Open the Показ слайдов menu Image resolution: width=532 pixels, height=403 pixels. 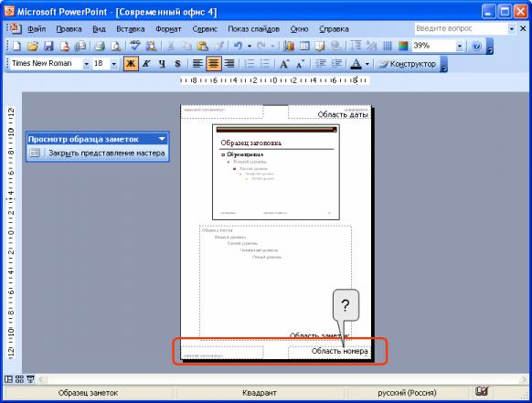(x=253, y=29)
